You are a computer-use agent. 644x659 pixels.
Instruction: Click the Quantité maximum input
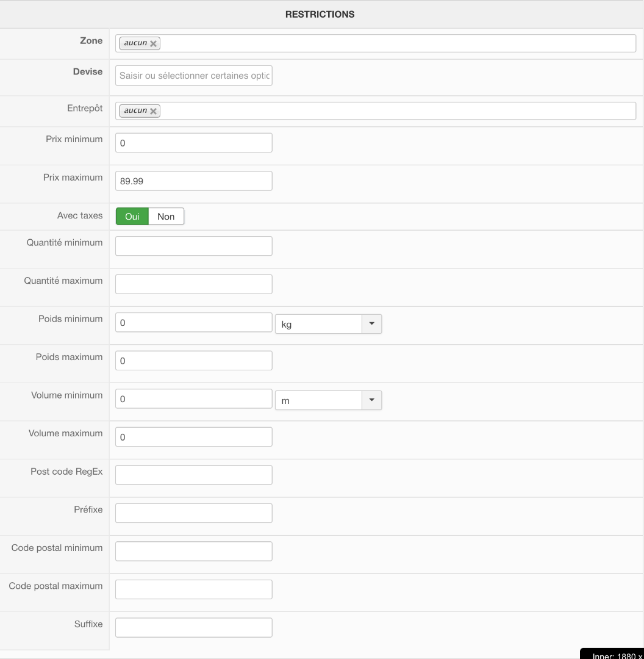coord(193,284)
